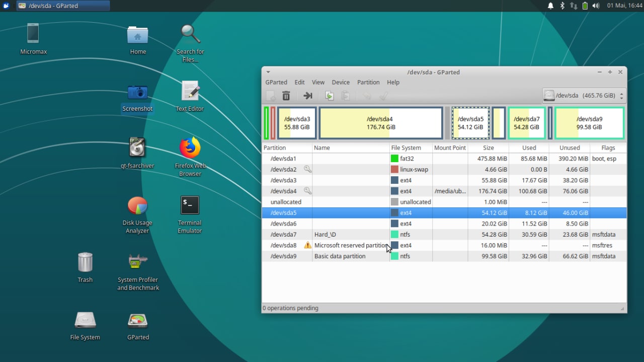
Task: Click the Resize/Move arrow toolbar icon
Action: (308, 96)
